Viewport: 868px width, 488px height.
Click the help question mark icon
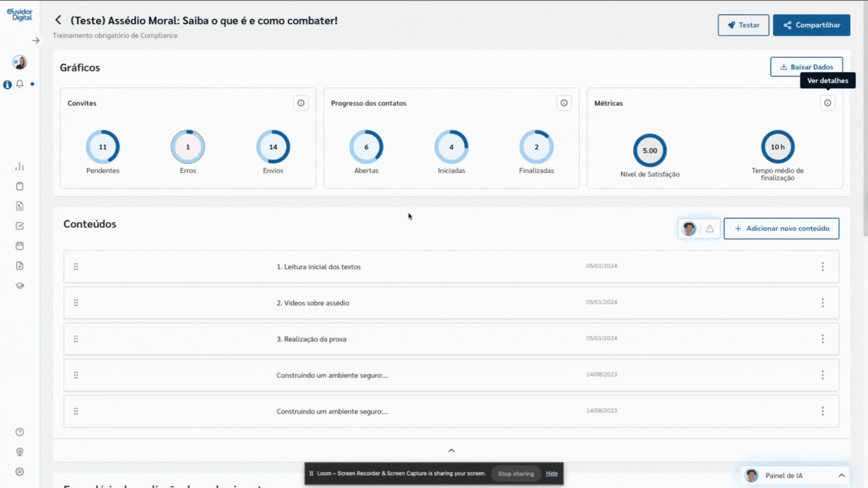pos(19,432)
